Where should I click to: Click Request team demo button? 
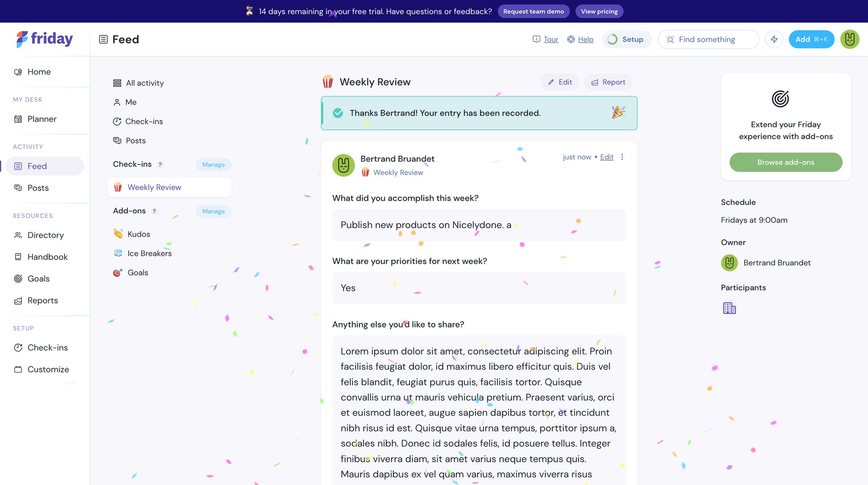point(533,11)
